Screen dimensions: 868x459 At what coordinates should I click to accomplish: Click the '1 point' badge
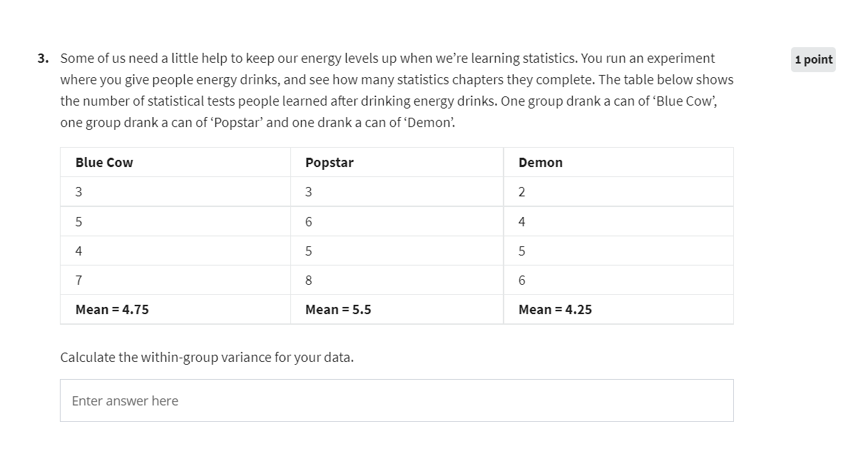[x=814, y=60]
